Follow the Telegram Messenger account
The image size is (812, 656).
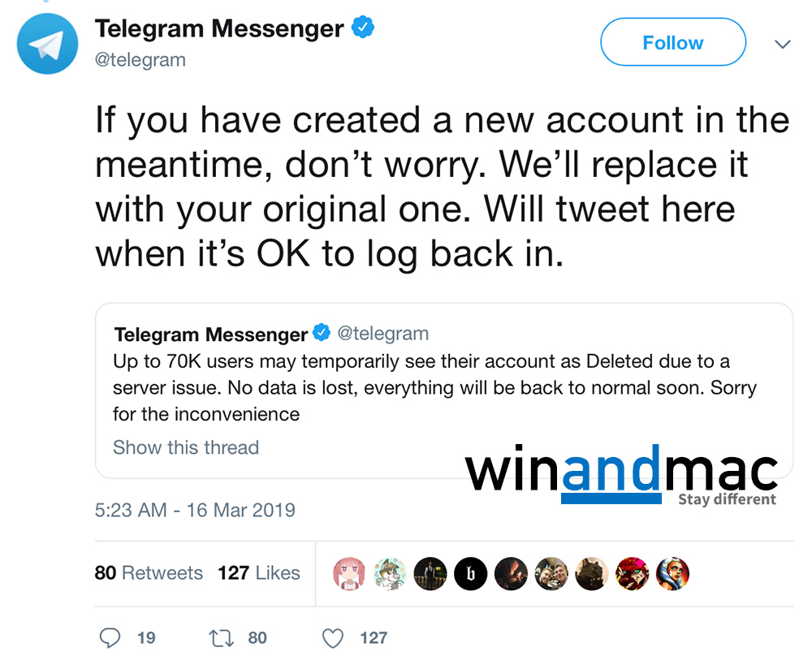pyautogui.click(x=672, y=42)
